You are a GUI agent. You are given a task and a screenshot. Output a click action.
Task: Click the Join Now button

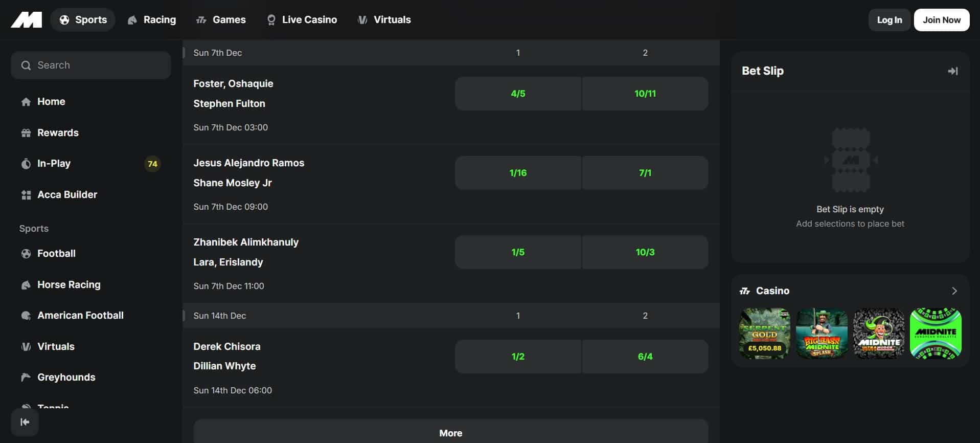(x=941, y=20)
